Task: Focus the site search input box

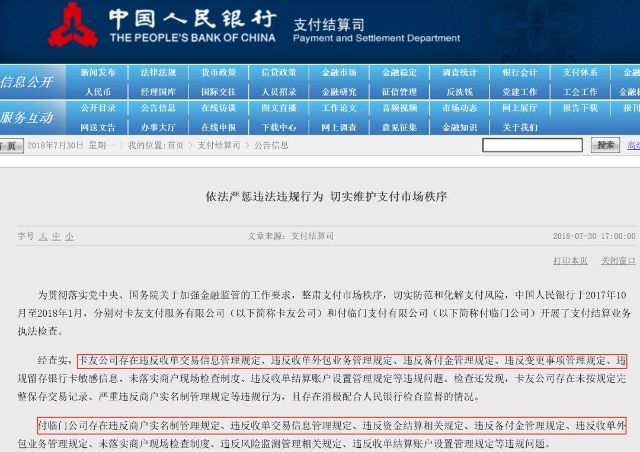Action: pos(532,145)
